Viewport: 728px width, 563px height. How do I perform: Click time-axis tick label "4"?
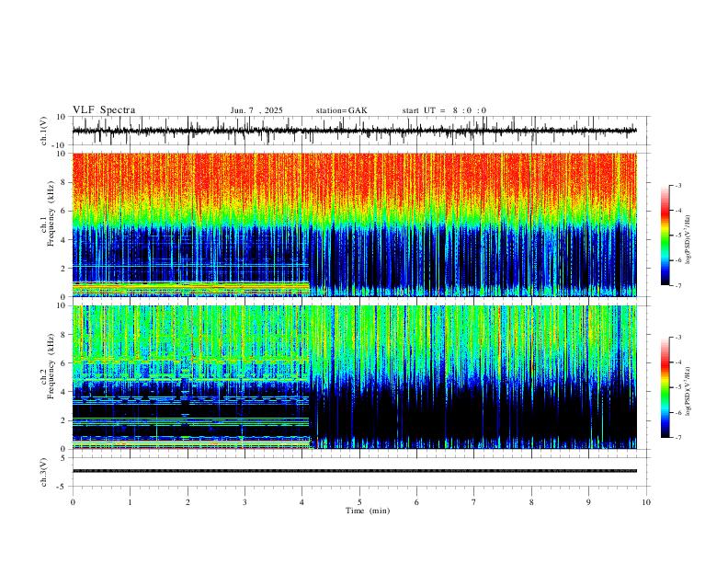click(x=302, y=502)
